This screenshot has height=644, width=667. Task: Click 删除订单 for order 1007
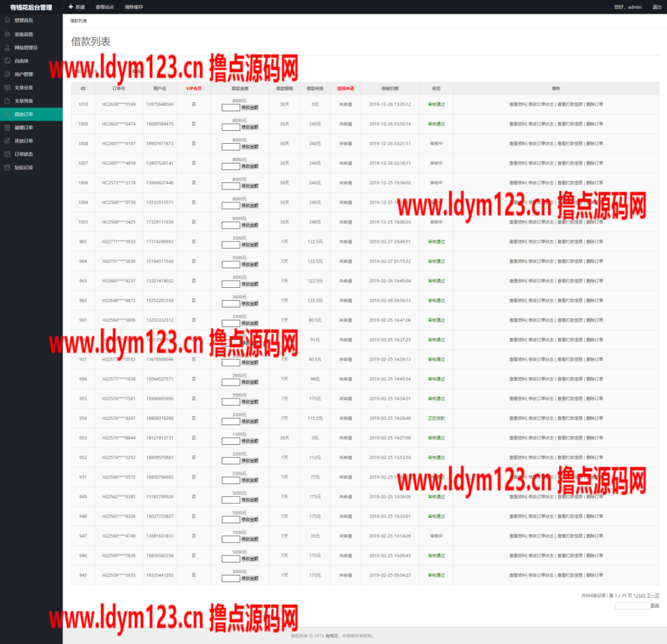[595, 163]
